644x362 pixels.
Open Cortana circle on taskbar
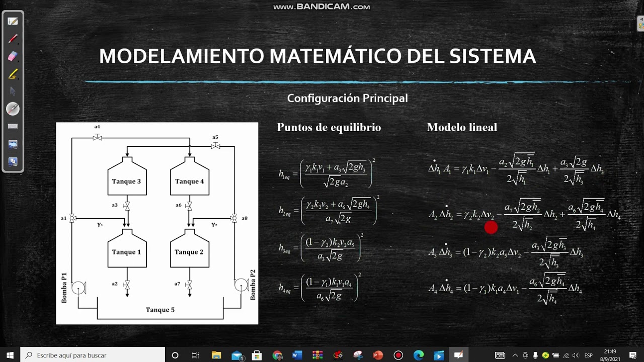pyautogui.click(x=175, y=355)
